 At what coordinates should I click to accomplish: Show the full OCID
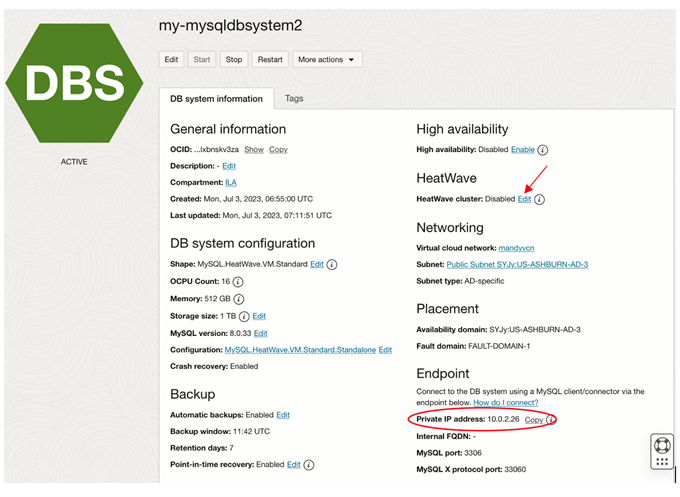tap(254, 150)
